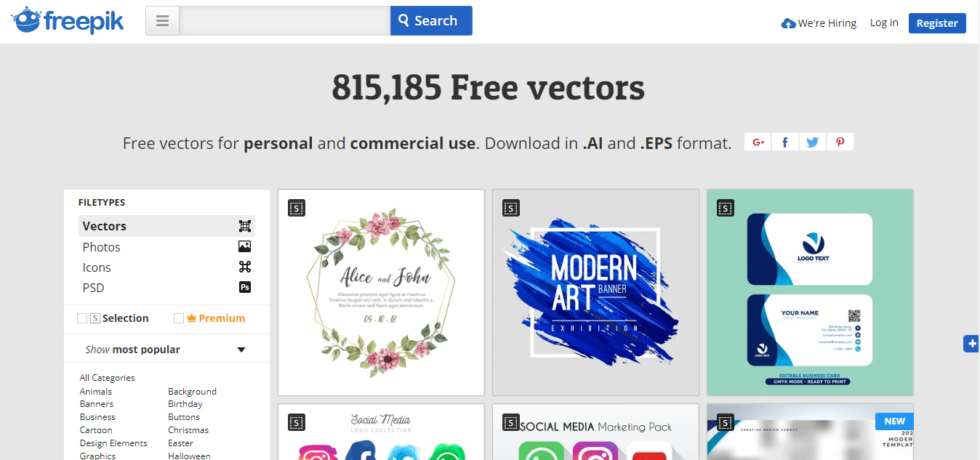
Task: Enable the Selection filter checkbox
Action: point(83,318)
